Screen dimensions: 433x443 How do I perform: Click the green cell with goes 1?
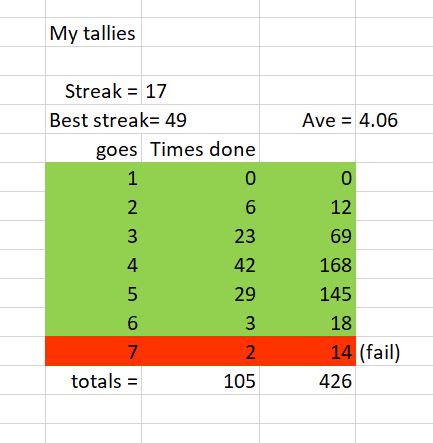pyautogui.click(x=93, y=177)
